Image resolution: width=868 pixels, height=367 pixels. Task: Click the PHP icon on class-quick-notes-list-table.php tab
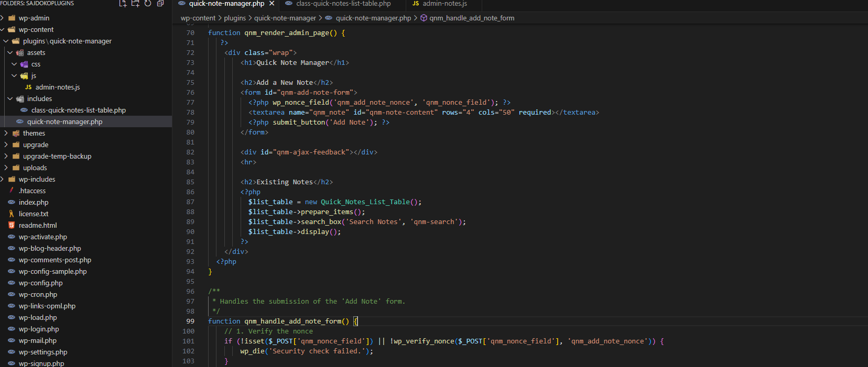pyautogui.click(x=289, y=3)
